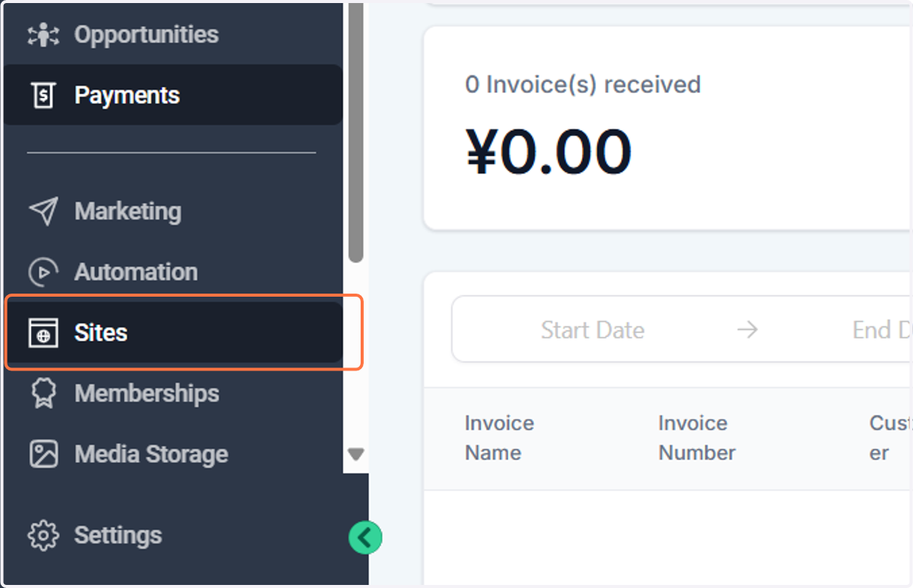Select the Payments menu label
913x588 pixels.
(127, 95)
